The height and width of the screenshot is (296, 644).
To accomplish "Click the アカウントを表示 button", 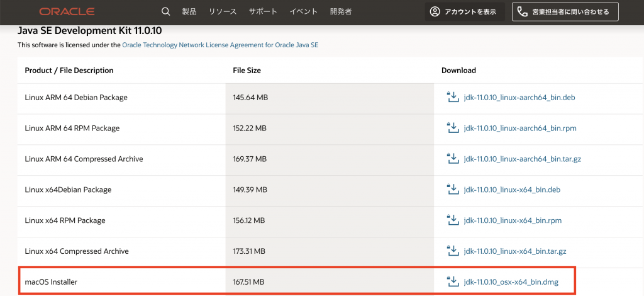I will [x=465, y=11].
